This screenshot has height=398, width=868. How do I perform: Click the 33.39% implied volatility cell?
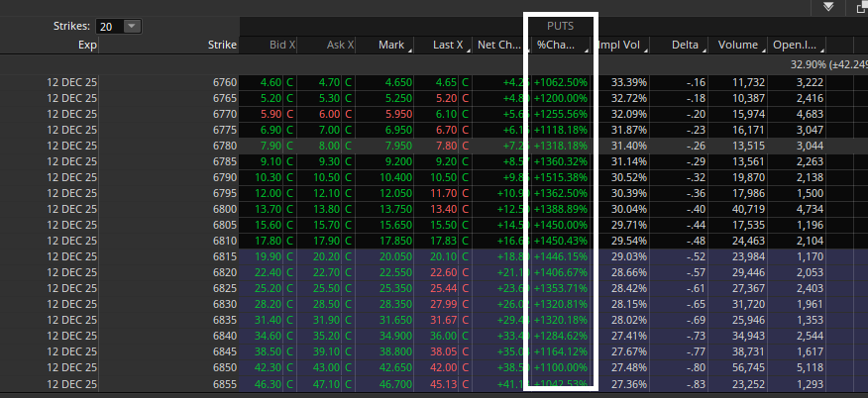(x=629, y=83)
